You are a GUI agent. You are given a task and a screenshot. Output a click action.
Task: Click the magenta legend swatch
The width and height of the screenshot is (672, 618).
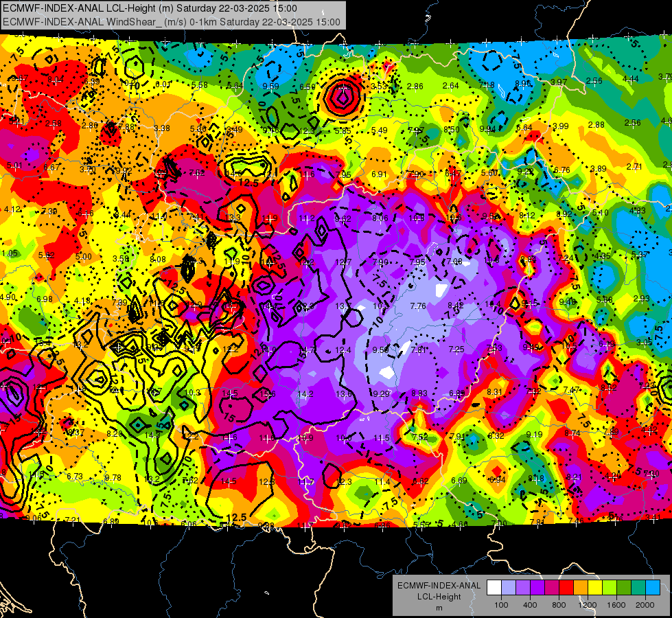(x=552, y=588)
